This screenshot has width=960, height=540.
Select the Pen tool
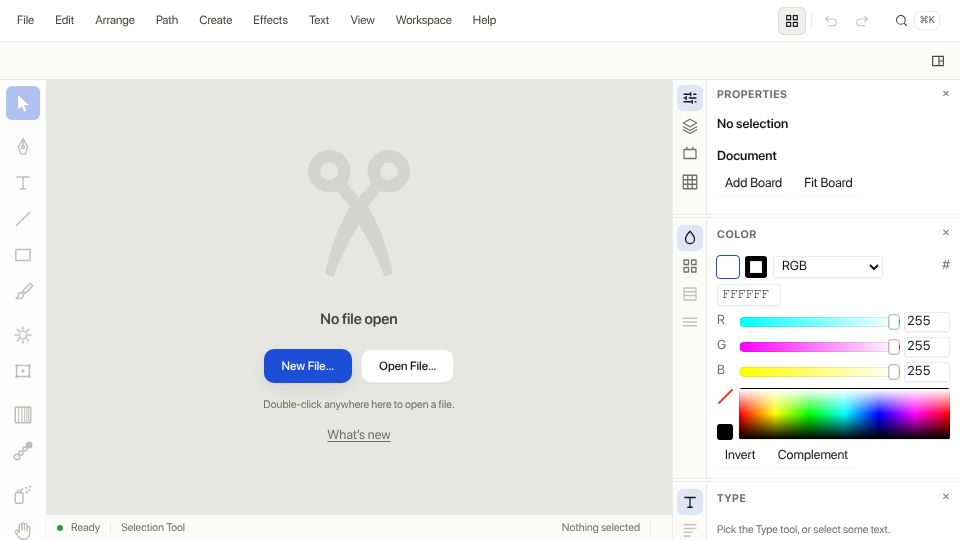pyautogui.click(x=23, y=146)
